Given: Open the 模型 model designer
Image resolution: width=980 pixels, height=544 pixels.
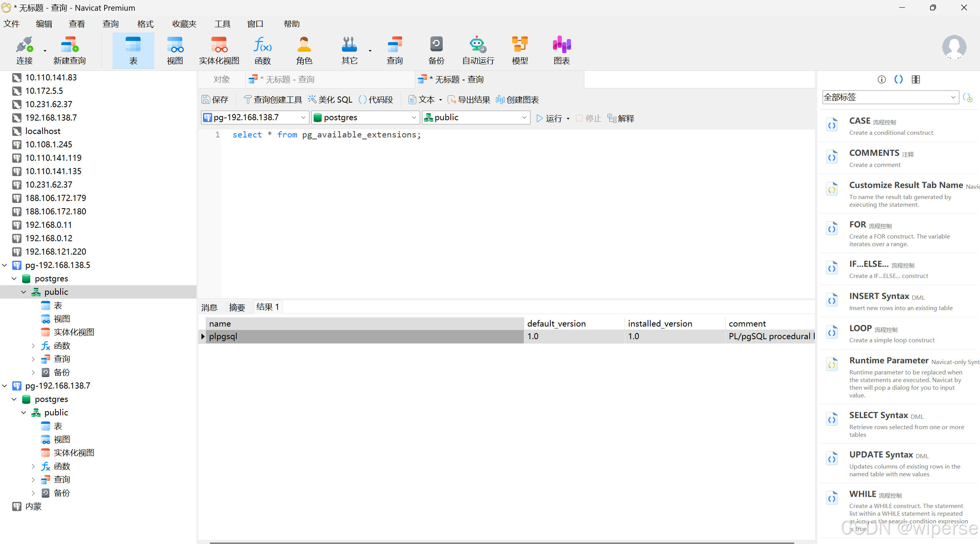Looking at the screenshot, I should click(520, 50).
